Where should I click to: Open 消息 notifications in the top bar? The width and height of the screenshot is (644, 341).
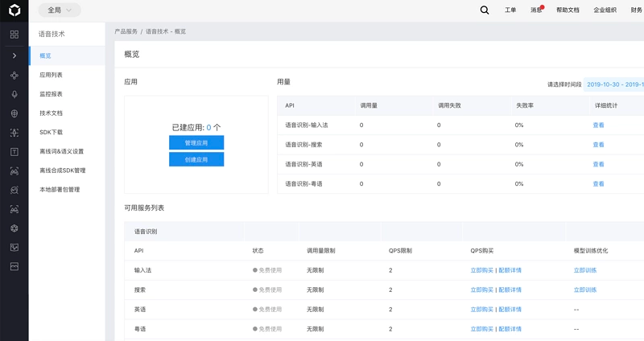(x=536, y=10)
